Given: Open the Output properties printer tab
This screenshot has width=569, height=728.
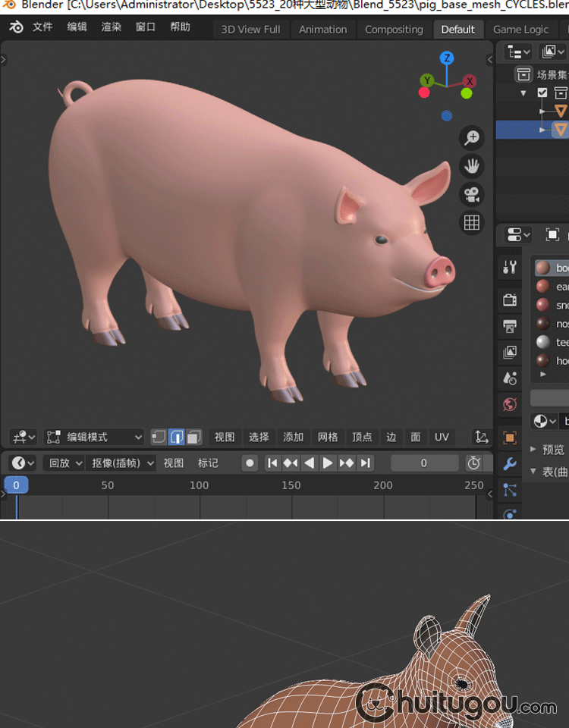Looking at the screenshot, I should [510, 326].
